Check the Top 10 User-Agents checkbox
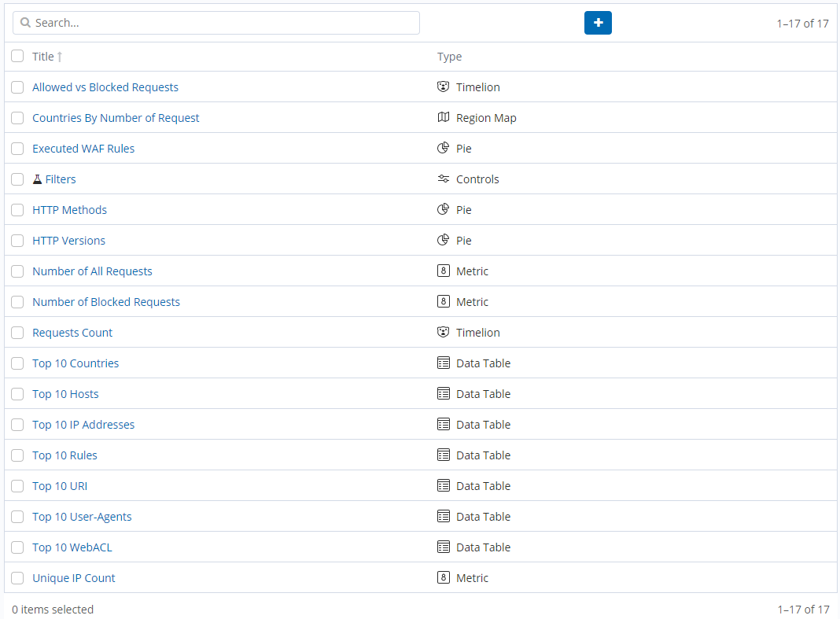Screen dimensions: 840x619 click(x=17, y=517)
